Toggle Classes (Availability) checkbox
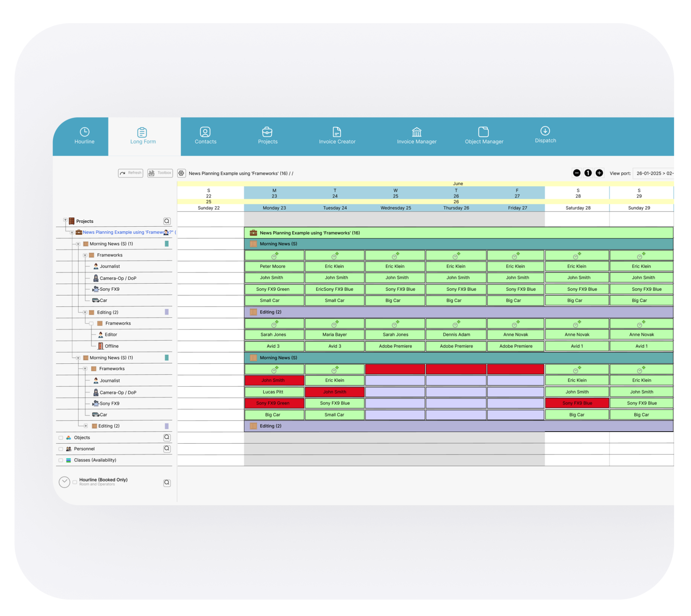Viewport: 691px width, 616px height. [x=61, y=460]
